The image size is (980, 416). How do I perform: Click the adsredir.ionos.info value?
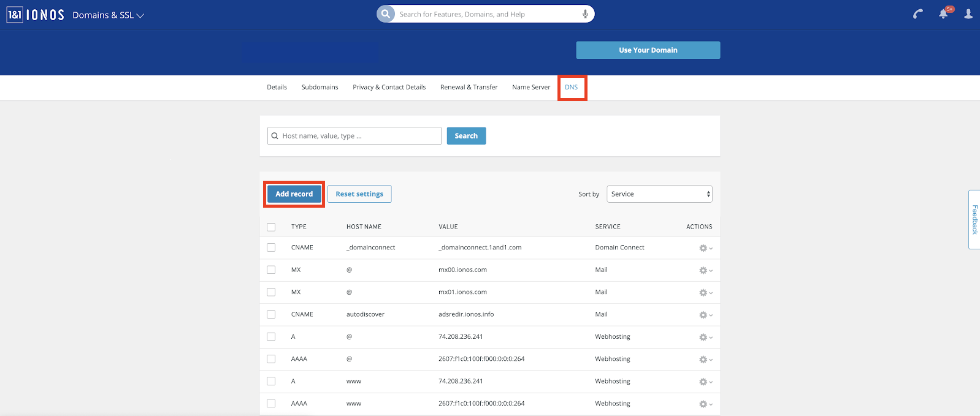tap(466, 314)
